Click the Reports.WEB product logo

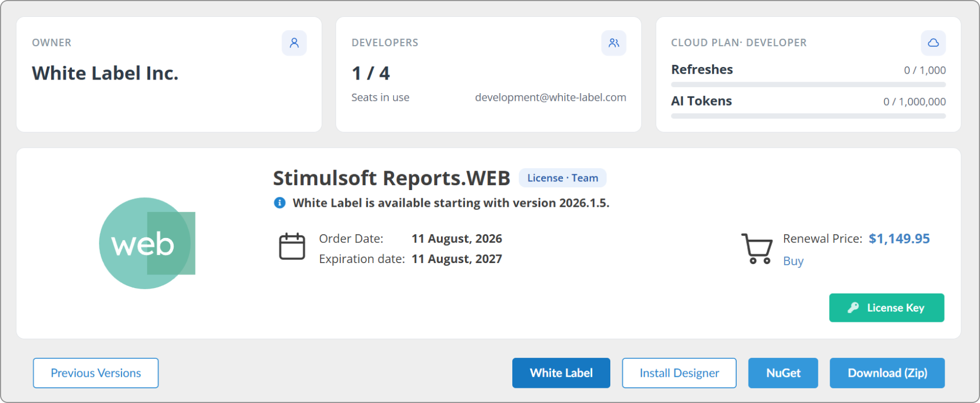(147, 243)
